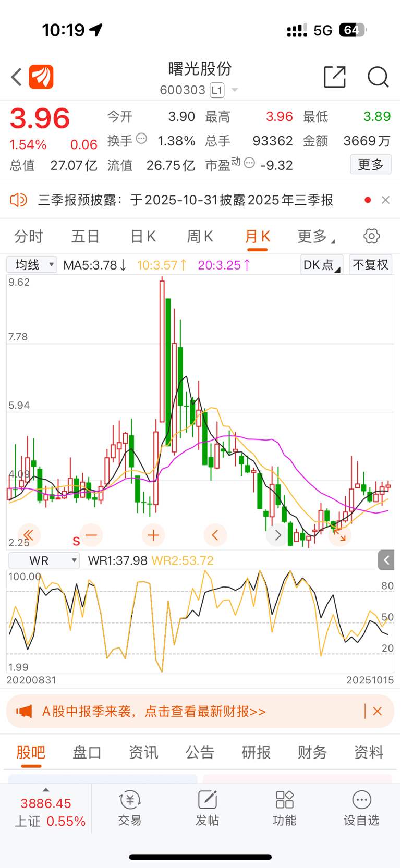Open chart settings gear icon
The width and height of the screenshot is (401, 868).
[x=371, y=236]
